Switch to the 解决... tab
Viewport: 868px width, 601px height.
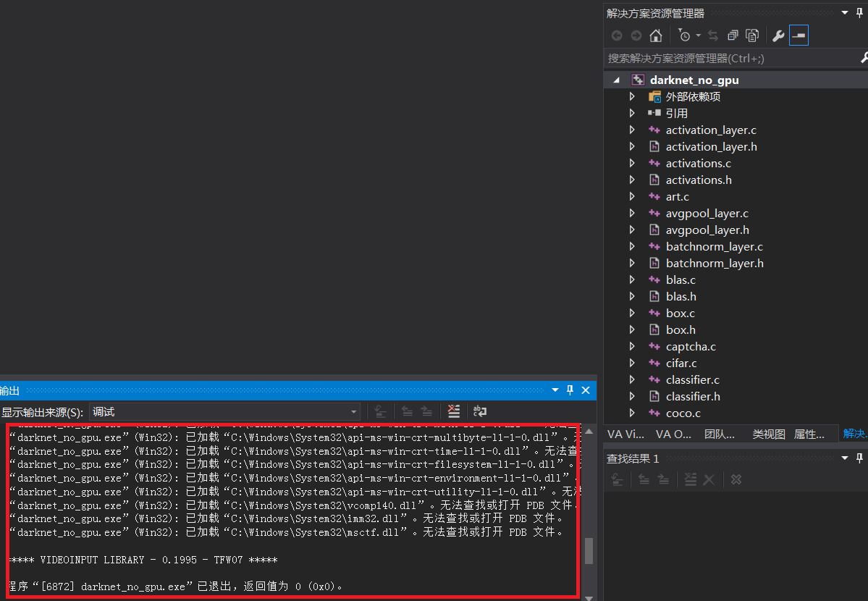(854, 434)
